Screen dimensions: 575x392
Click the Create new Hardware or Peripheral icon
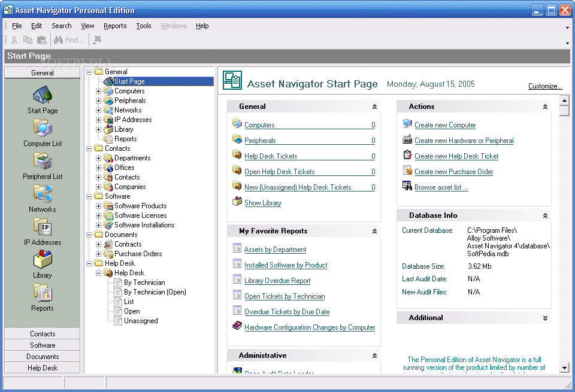(x=407, y=139)
